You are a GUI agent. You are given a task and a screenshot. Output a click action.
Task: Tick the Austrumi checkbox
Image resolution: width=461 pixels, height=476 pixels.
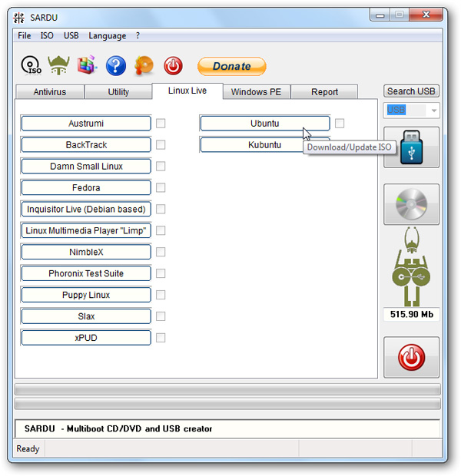click(x=161, y=124)
